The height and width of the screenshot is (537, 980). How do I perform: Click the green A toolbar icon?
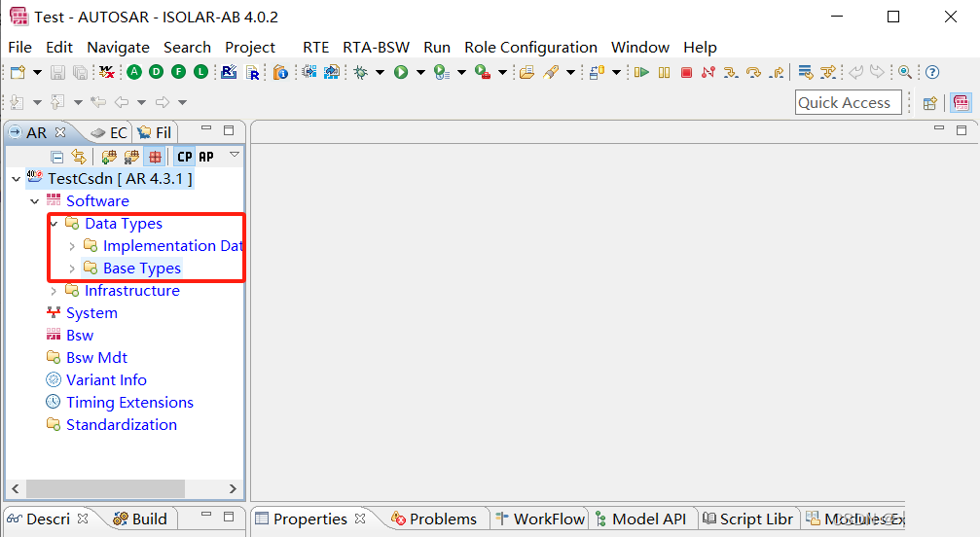133,72
